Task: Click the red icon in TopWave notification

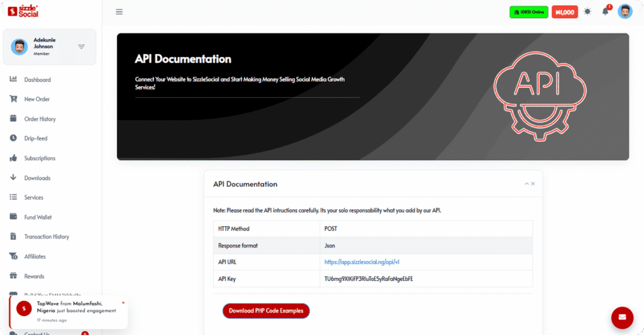Action: 24,309
